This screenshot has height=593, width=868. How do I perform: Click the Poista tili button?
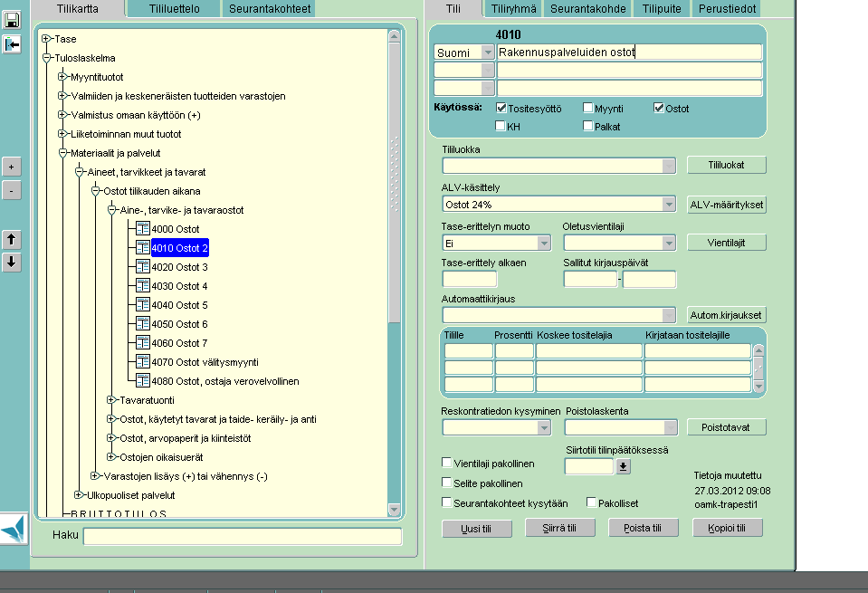[x=643, y=528]
